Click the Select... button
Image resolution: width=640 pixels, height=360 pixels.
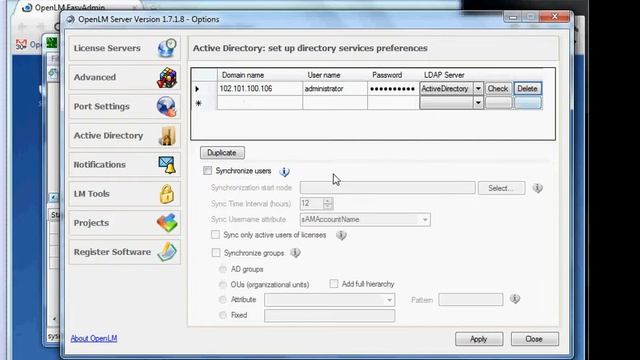pos(501,188)
